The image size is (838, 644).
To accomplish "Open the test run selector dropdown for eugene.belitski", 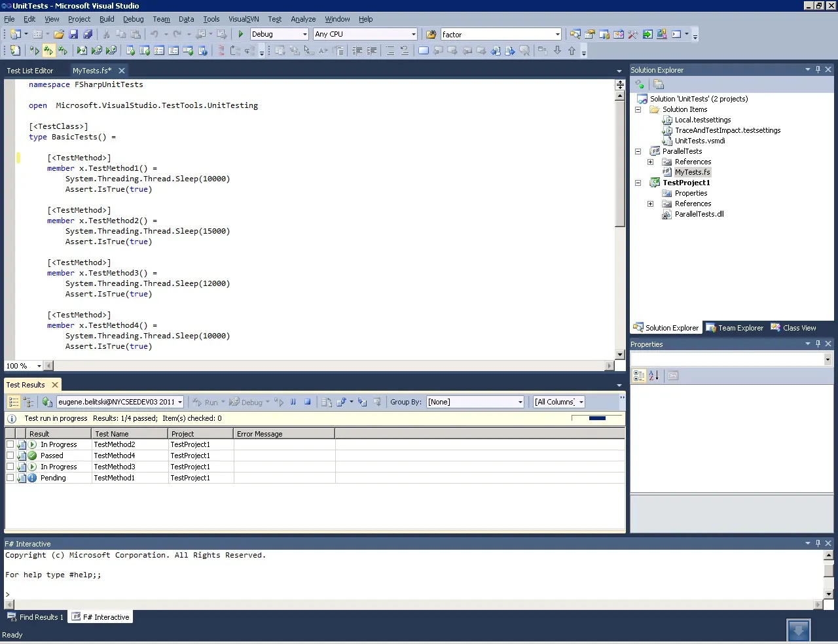I will 179,402.
